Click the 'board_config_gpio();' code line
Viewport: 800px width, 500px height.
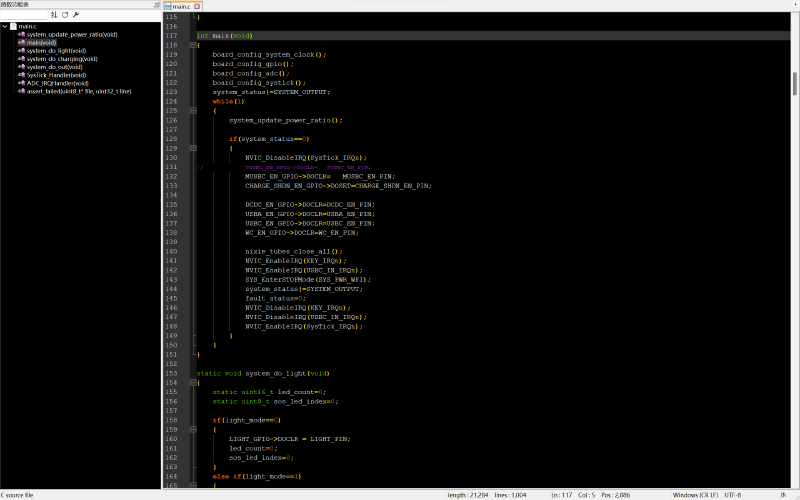253,64
